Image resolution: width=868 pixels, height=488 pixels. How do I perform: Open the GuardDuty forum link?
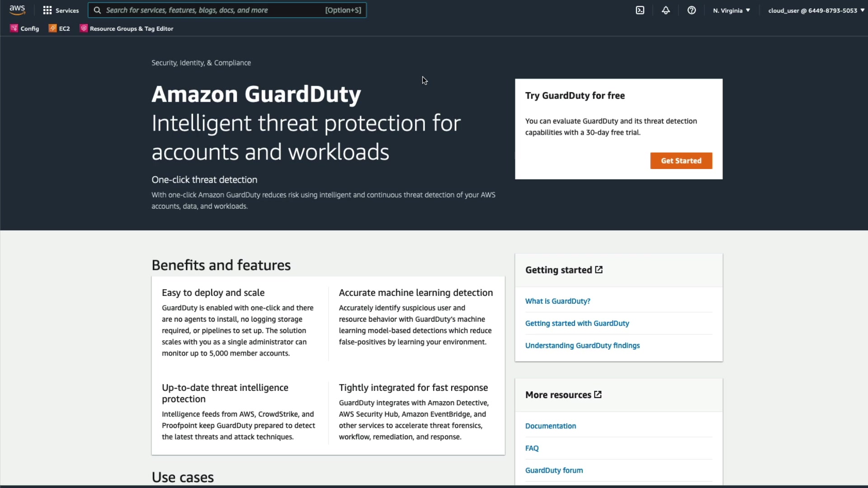(x=554, y=470)
